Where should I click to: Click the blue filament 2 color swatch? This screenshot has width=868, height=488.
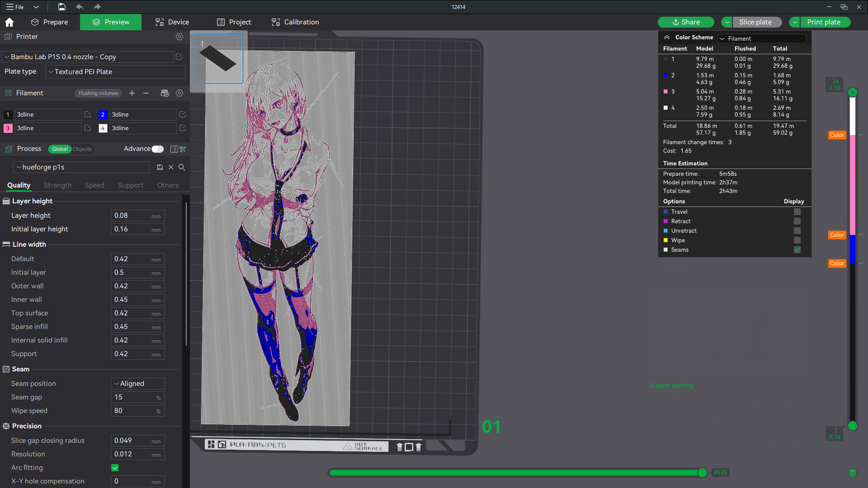[x=103, y=115]
